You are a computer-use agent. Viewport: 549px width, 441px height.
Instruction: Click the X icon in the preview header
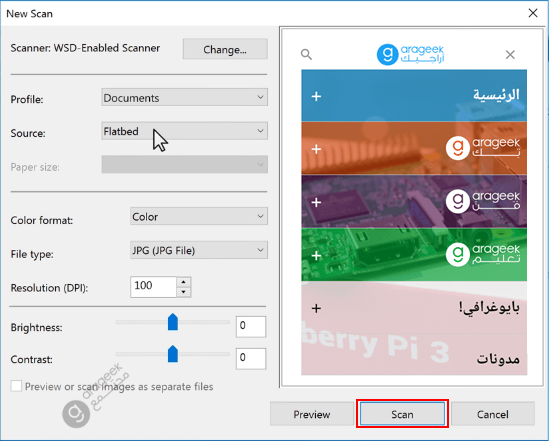(510, 55)
